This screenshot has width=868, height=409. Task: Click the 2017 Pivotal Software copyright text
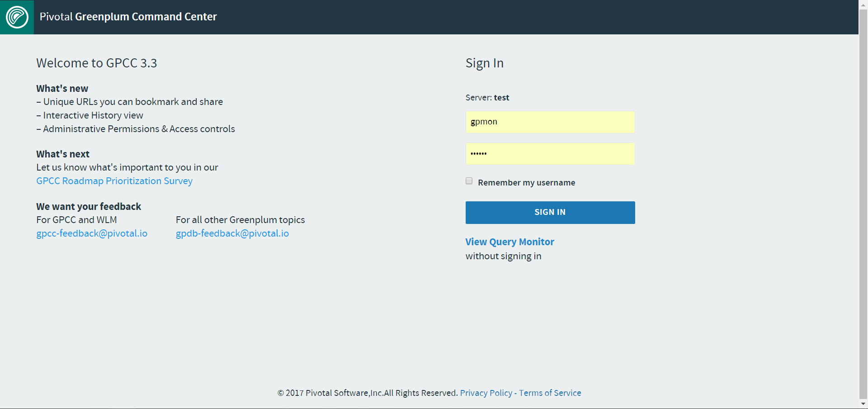[368, 393]
